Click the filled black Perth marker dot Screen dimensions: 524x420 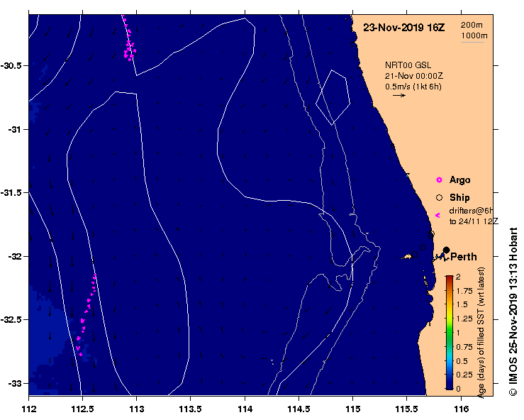click(446, 250)
